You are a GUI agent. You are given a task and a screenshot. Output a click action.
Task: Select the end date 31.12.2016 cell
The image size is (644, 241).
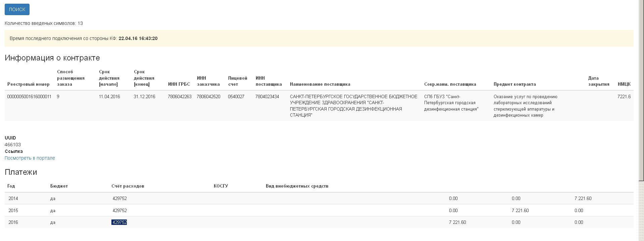[x=144, y=96]
